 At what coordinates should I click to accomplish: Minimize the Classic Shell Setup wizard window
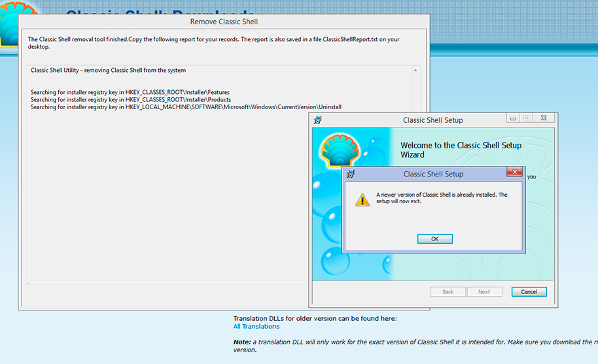tap(514, 119)
